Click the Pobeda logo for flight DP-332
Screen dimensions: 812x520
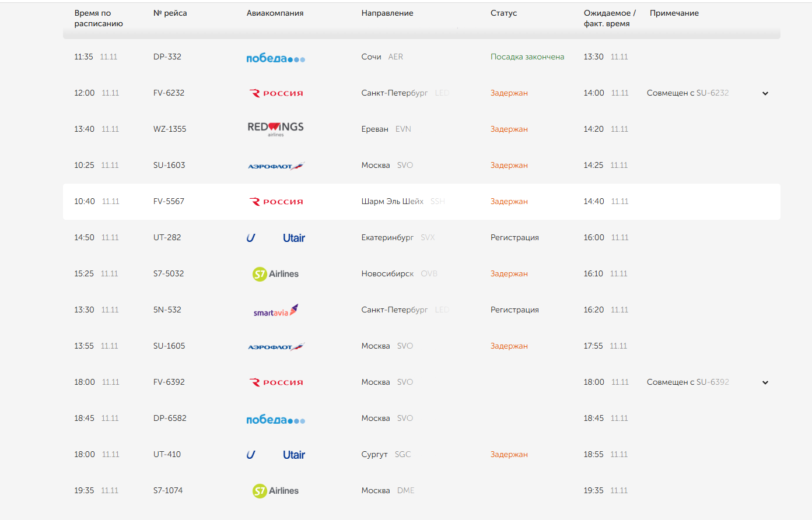click(x=275, y=58)
